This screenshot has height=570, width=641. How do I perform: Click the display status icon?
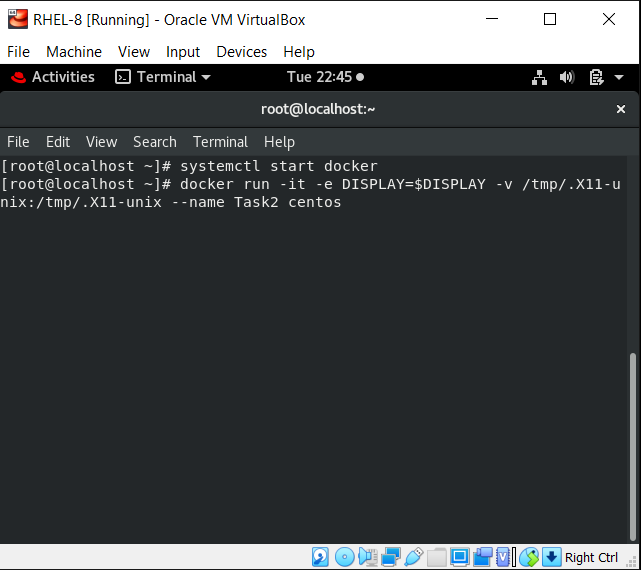coord(459,557)
